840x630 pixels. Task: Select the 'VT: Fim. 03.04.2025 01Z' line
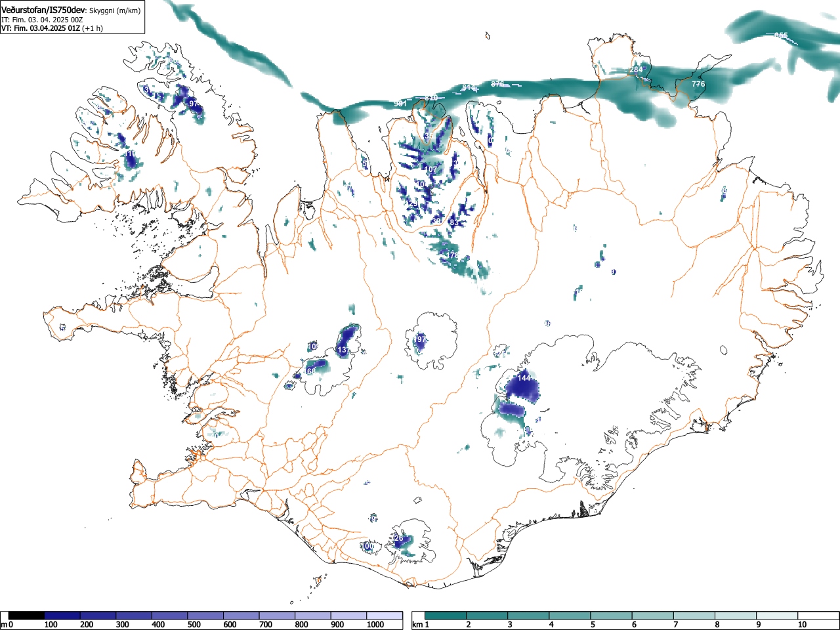pos(41,28)
